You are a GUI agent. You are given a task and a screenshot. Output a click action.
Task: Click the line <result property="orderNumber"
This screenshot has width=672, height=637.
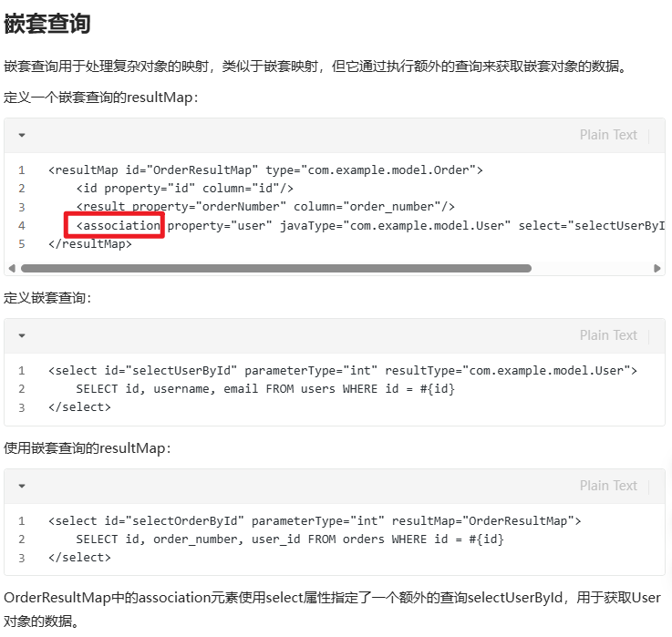pos(265,207)
